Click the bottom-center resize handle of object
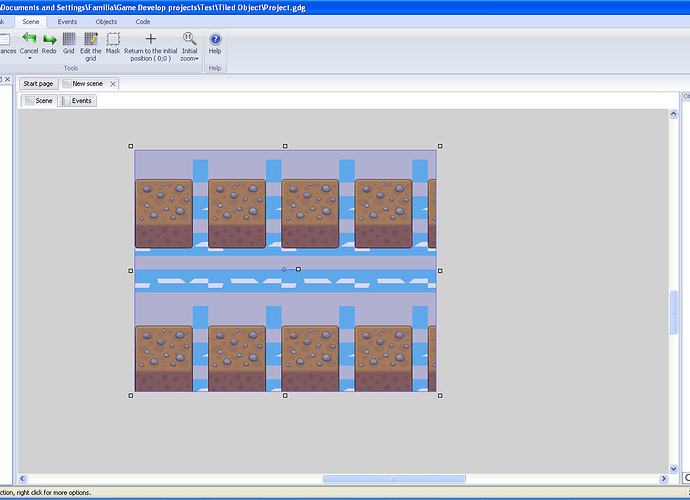Screen dimensions: 690x500 point(285,396)
